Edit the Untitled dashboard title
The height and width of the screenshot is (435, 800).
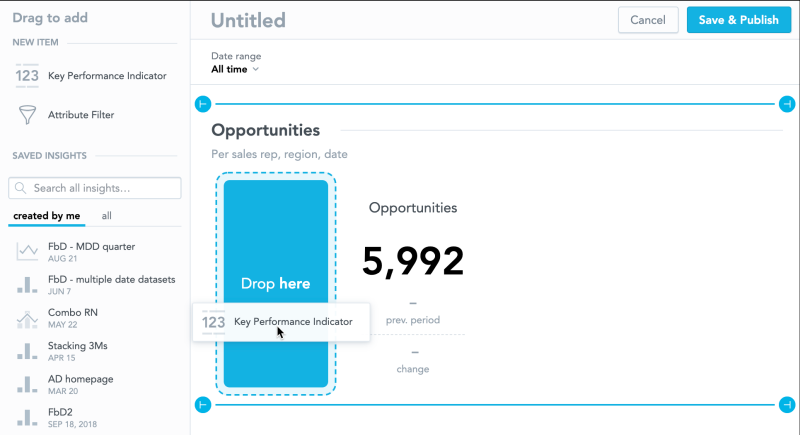click(x=248, y=20)
